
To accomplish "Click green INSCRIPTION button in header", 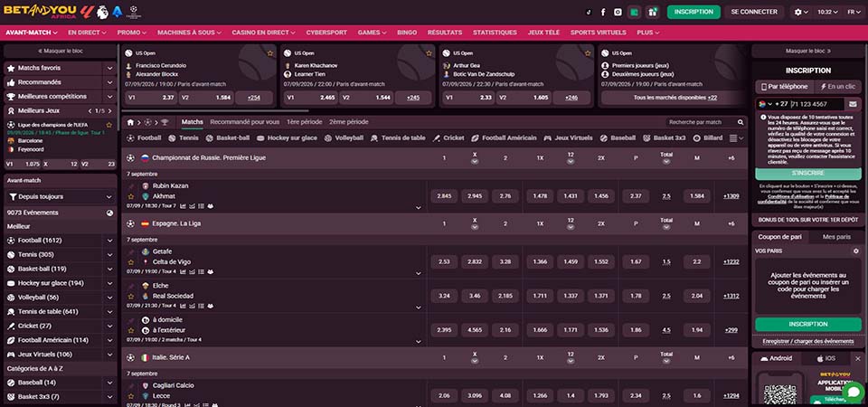I will tap(693, 12).
